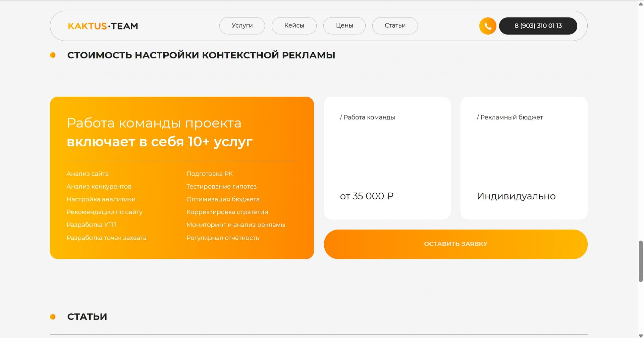
Task: Click the Анализ сайта service link
Action: (x=88, y=174)
